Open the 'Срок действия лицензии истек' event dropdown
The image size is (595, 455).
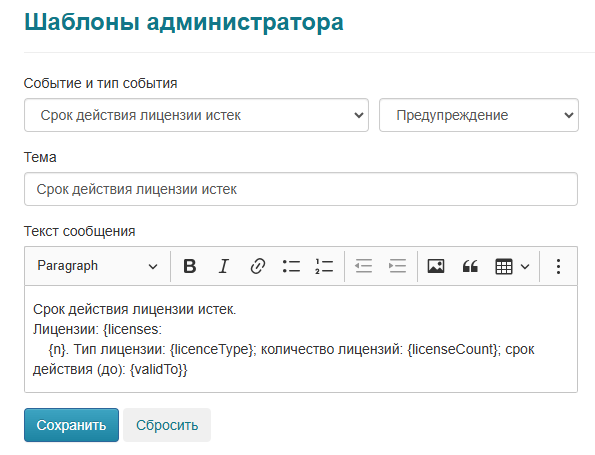click(196, 115)
